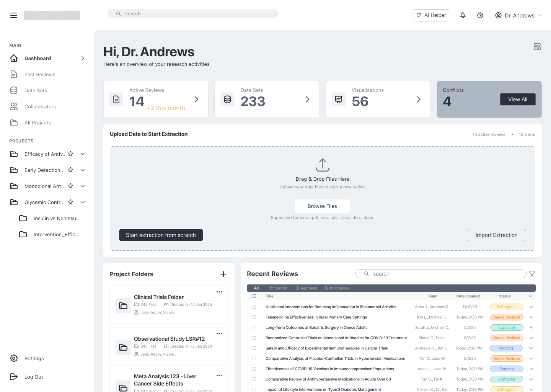
Task: Switch to the Starred tab
Action: 278,288
